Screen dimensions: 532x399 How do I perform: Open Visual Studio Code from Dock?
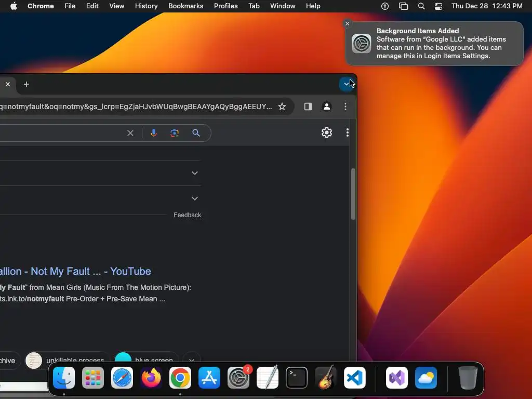coord(355,378)
